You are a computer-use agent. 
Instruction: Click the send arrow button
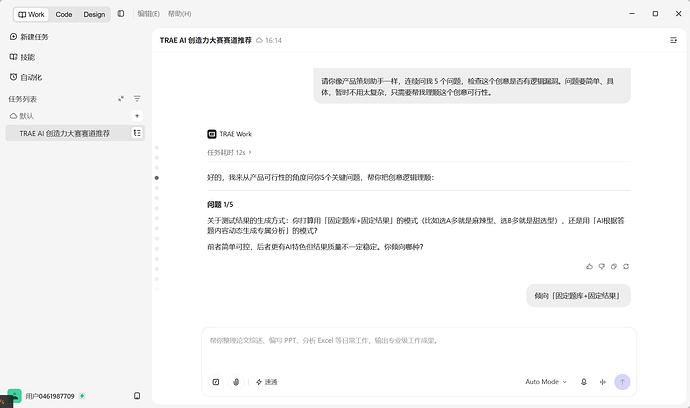click(x=622, y=382)
